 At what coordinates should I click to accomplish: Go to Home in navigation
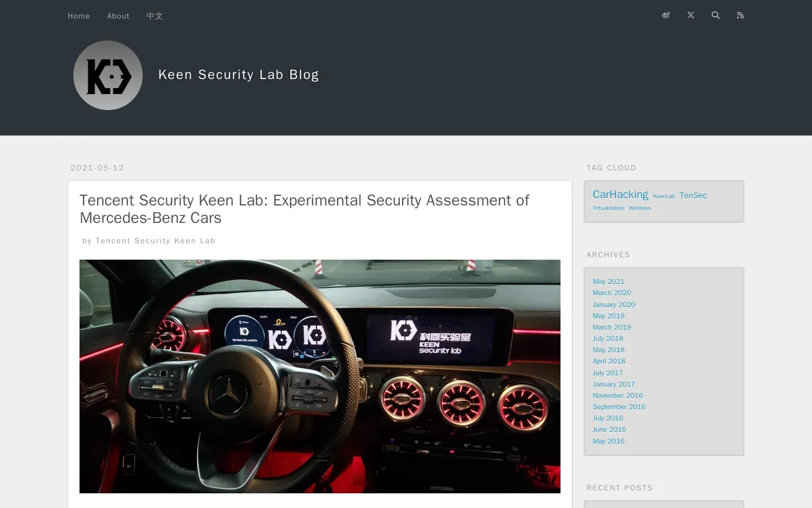tap(79, 16)
